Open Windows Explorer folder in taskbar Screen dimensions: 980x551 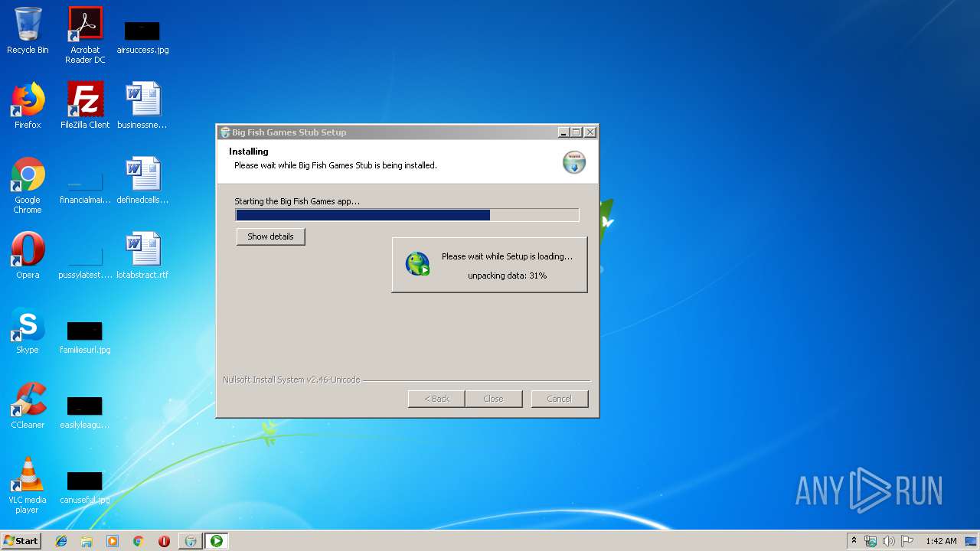point(87,541)
